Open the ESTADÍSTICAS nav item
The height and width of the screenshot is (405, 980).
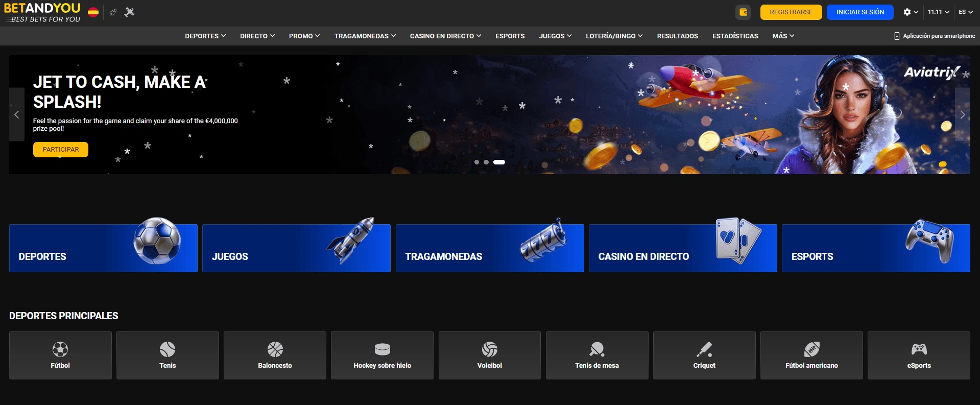click(x=735, y=36)
